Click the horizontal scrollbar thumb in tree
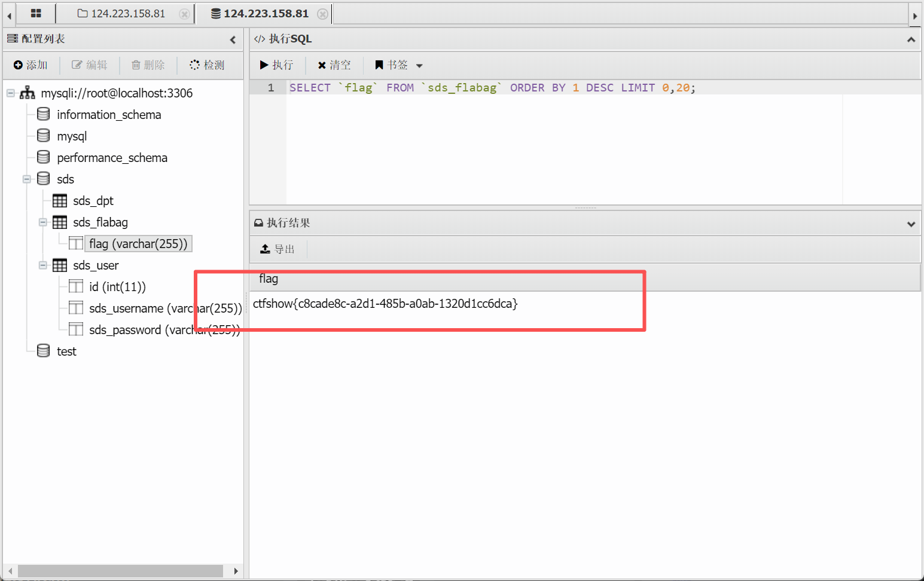Screen dimensions: 924x581 pyautogui.click(x=120, y=571)
